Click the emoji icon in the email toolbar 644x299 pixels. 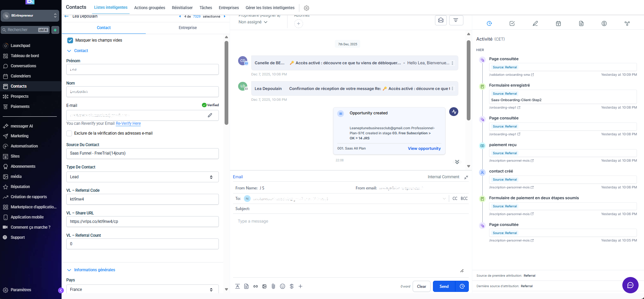pyautogui.click(x=282, y=286)
